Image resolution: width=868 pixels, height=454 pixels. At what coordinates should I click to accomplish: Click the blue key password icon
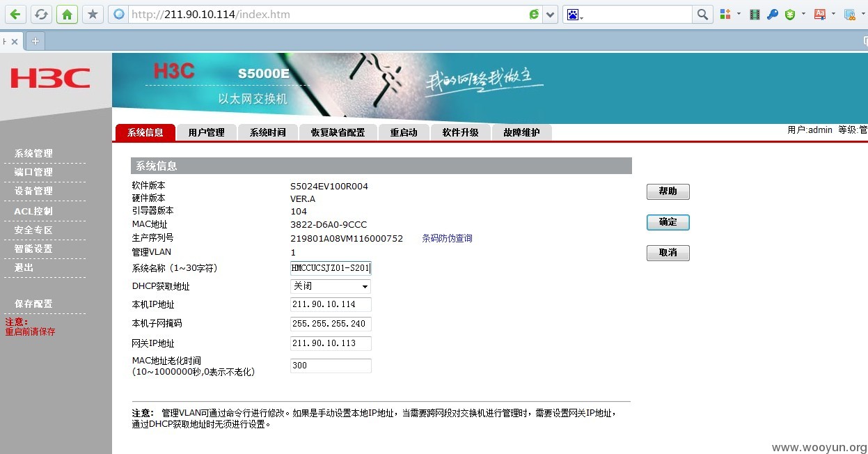click(772, 14)
